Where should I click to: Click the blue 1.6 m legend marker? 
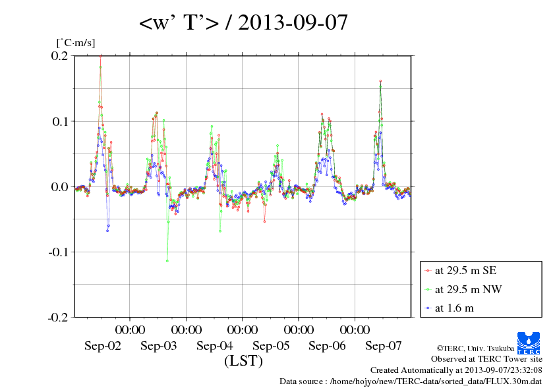(x=428, y=308)
